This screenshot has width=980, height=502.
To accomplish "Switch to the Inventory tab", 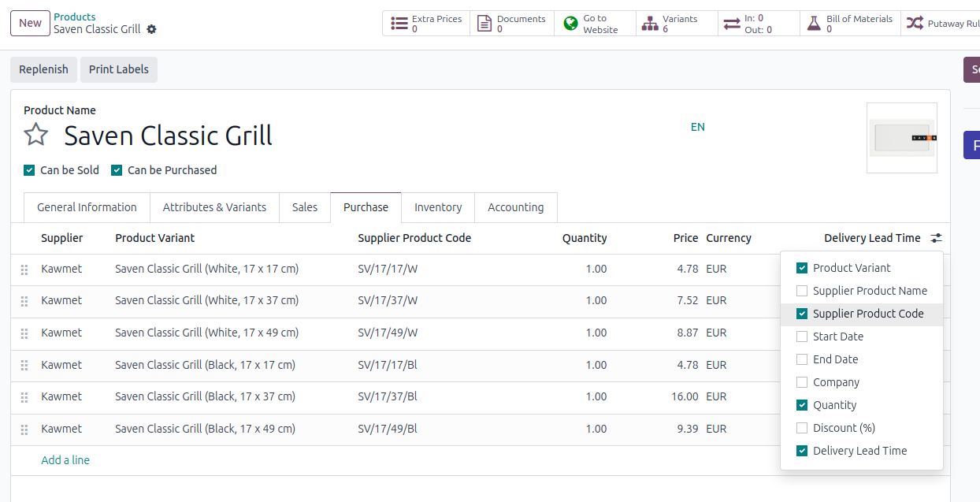I will [438, 207].
